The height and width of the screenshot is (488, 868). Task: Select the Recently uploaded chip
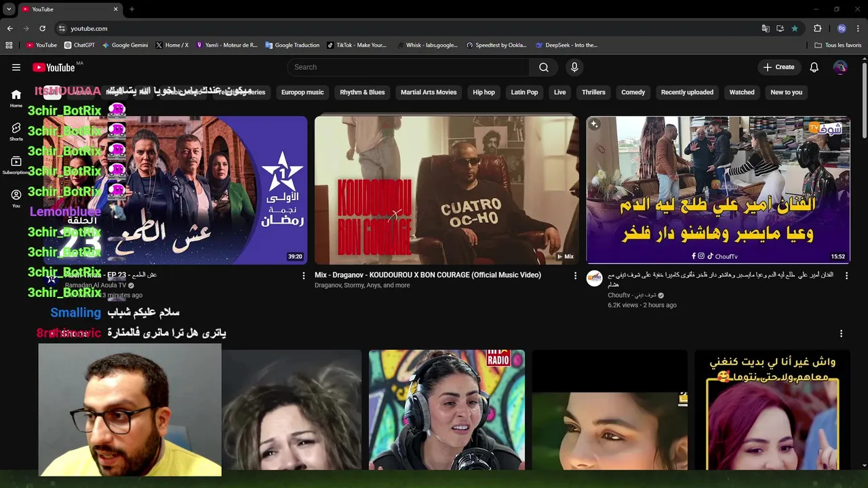click(x=687, y=92)
